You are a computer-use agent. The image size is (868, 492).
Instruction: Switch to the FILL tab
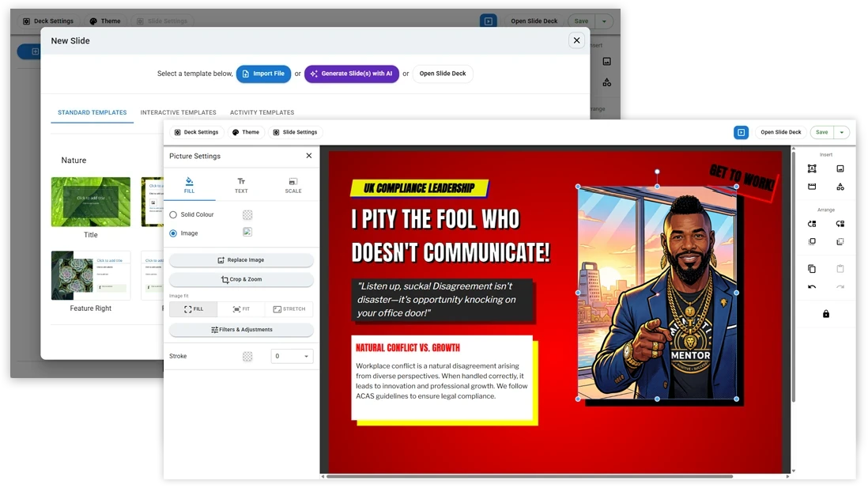[189, 185]
